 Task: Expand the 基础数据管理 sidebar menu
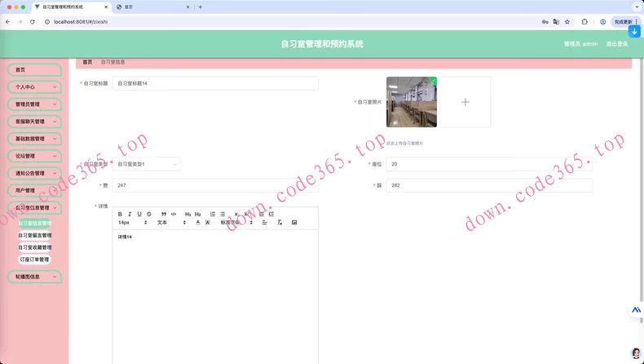(34, 139)
